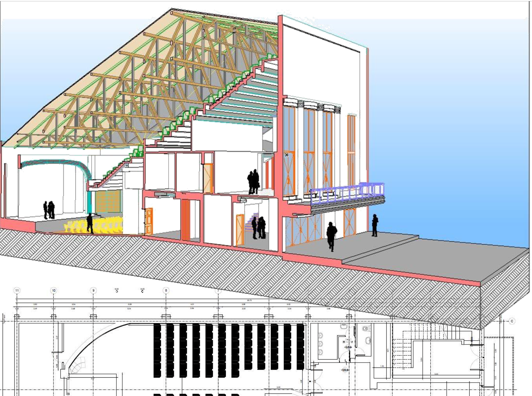Click the first row of seats in plan
Viewport: 532px width, 396px height.
(157, 350)
